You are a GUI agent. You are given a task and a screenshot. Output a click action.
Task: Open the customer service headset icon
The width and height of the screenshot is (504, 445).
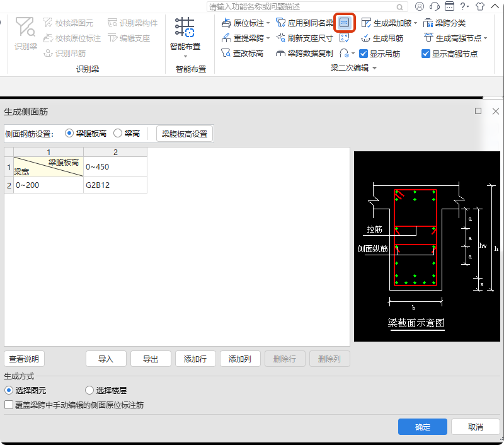pos(434,6)
